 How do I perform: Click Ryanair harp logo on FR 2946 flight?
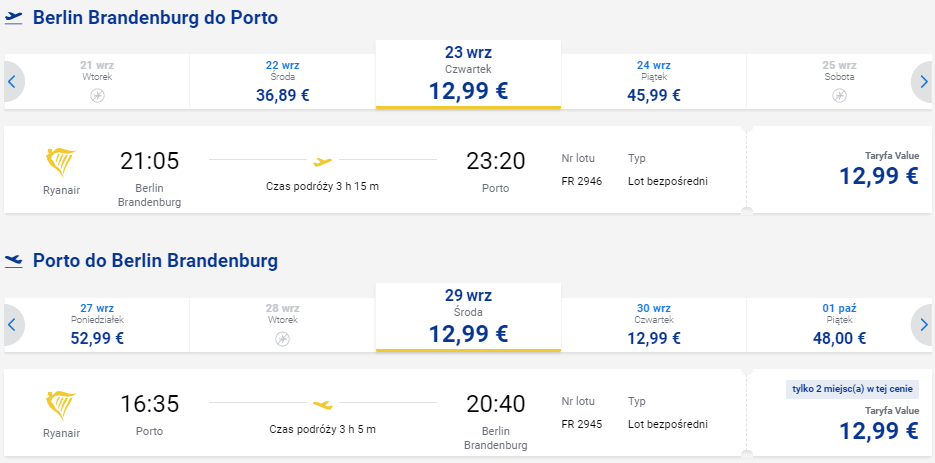[x=61, y=164]
